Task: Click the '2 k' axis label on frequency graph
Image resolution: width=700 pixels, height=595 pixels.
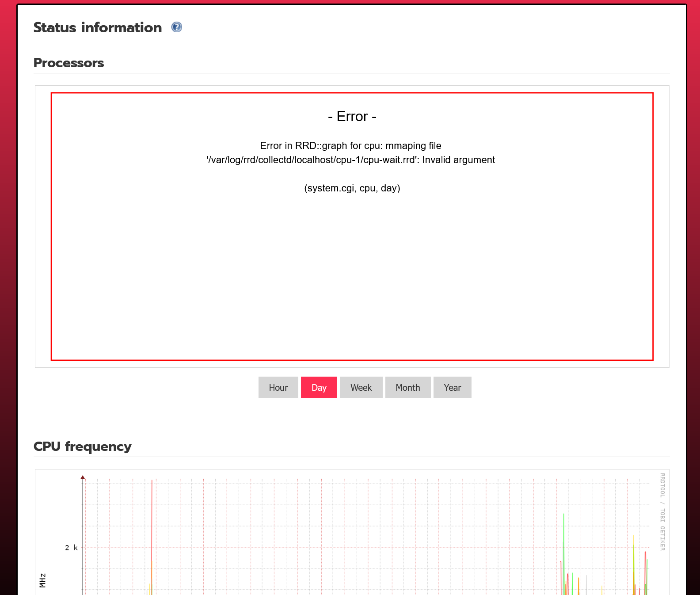Action: [71, 548]
